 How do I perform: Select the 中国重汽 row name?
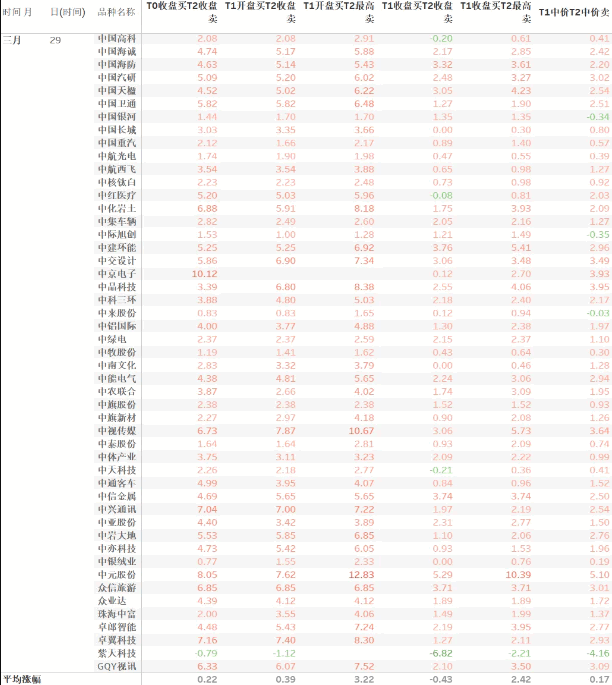117,143
